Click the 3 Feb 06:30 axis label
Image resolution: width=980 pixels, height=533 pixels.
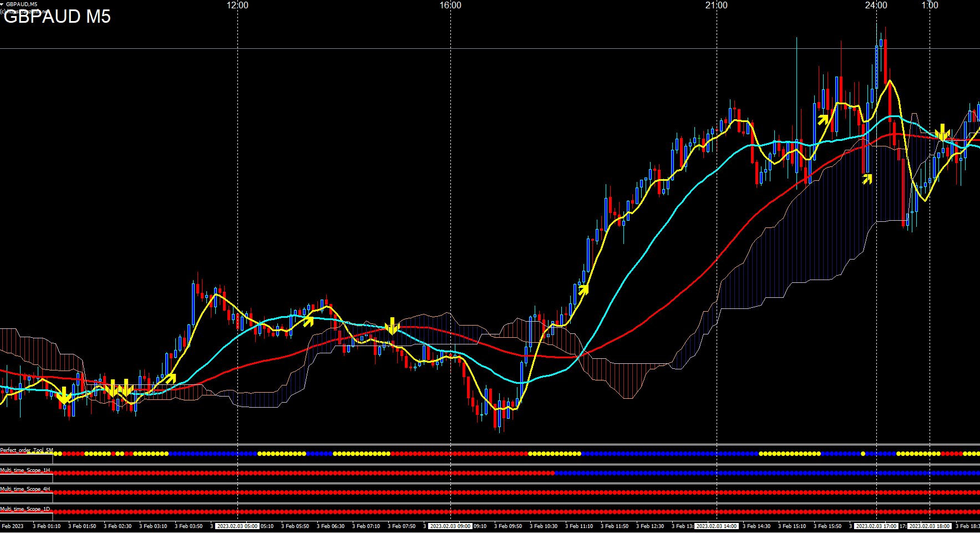(331, 526)
